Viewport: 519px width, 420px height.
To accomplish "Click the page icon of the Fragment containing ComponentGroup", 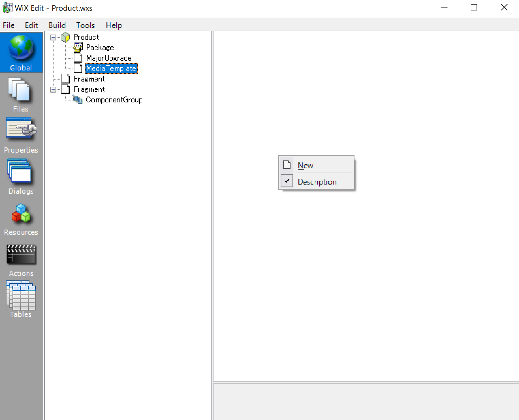I will 66,89.
